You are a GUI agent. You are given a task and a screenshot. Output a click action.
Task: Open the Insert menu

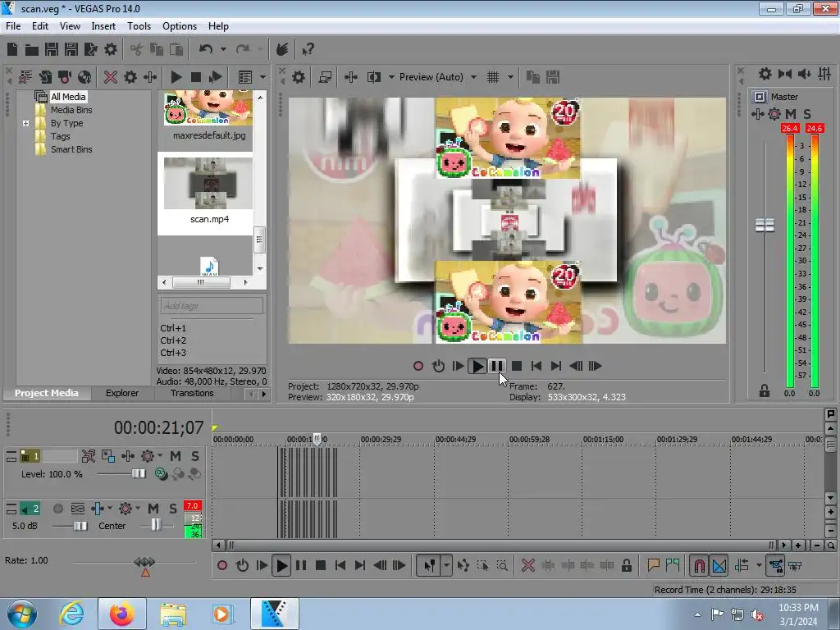pos(103,26)
